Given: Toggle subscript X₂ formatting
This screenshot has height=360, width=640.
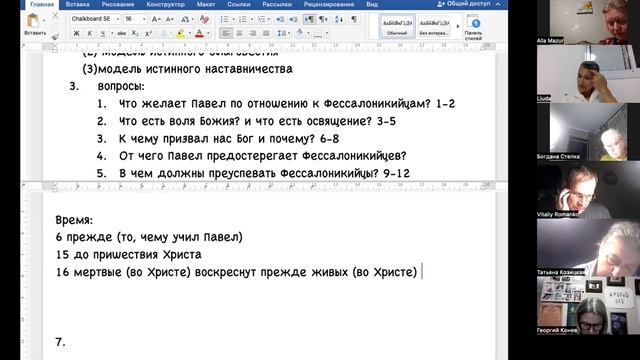Looking at the screenshot, I should coord(135,33).
